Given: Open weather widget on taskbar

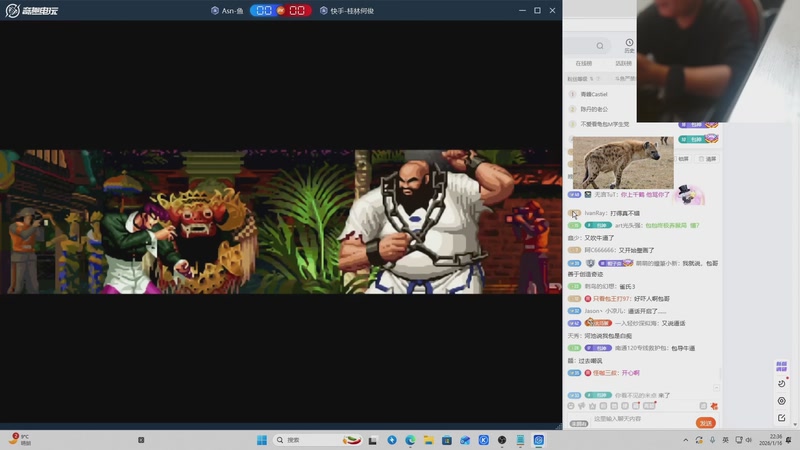Looking at the screenshot, I should click(20, 440).
